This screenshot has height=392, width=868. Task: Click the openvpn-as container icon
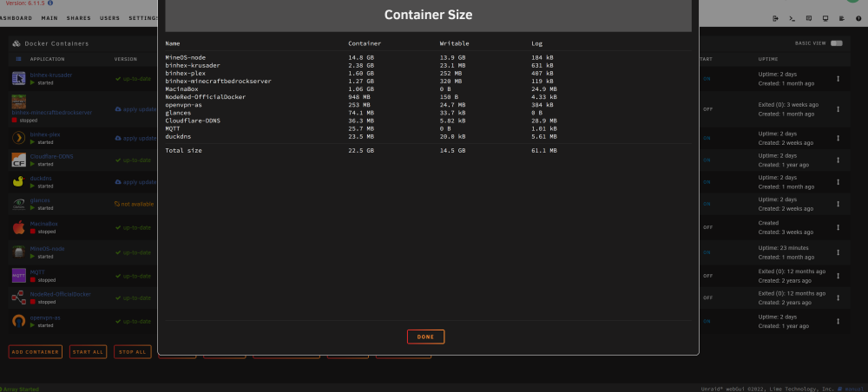(19, 321)
